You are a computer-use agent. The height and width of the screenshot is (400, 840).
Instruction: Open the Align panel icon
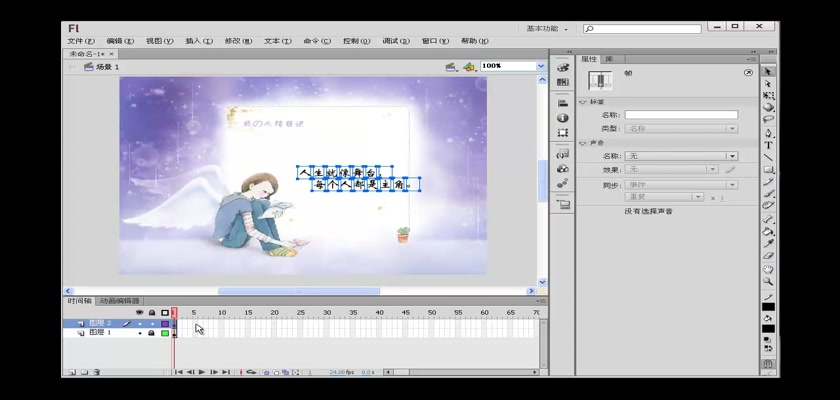point(562,103)
